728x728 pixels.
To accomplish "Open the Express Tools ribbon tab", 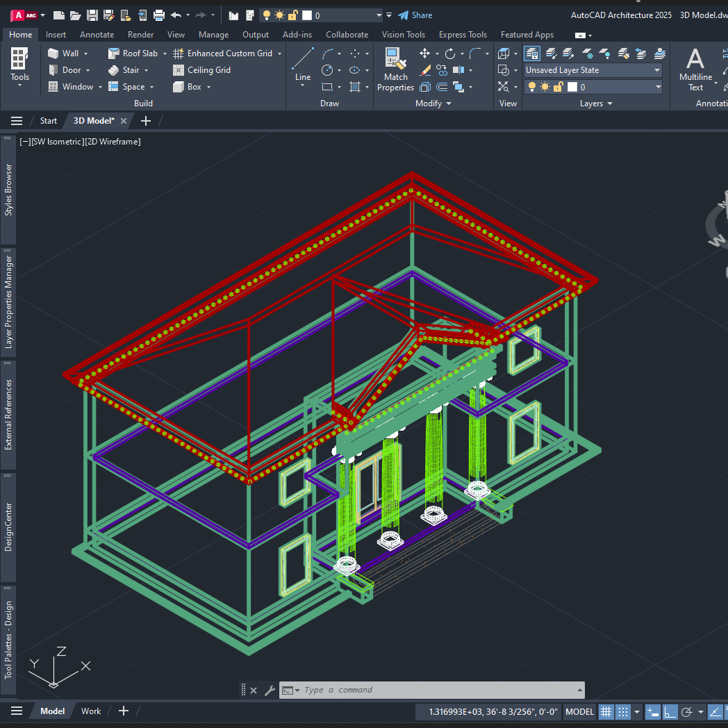I will 463,35.
